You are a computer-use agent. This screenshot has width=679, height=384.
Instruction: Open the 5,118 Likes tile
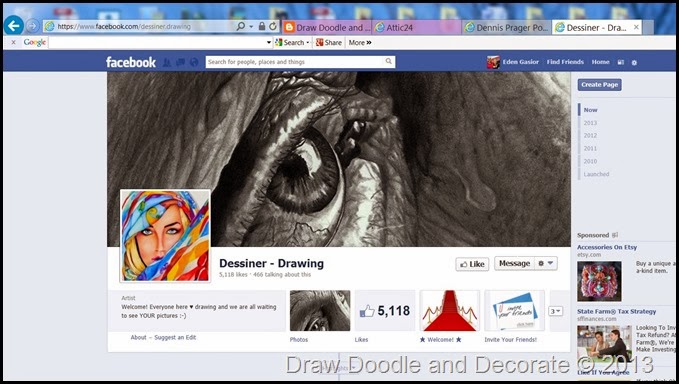click(385, 310)
